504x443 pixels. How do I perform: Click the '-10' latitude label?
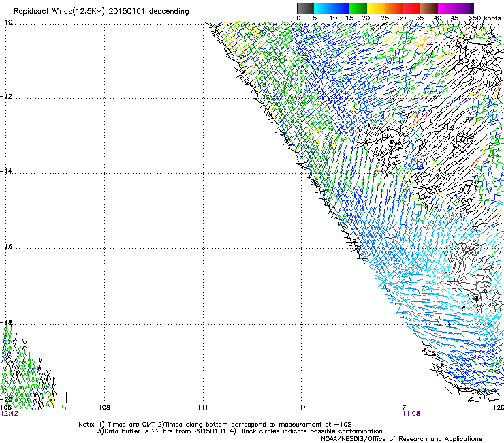[6, 22]
